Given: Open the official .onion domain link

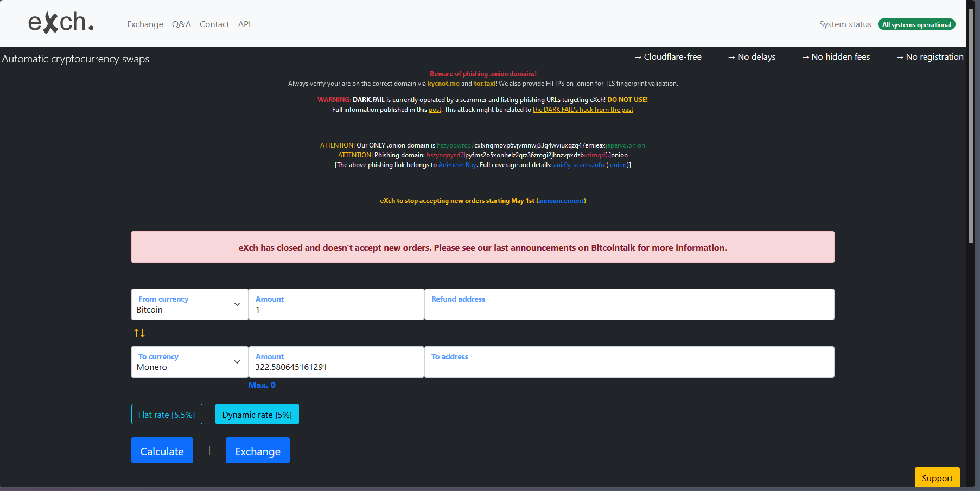Looking at the screenshot, I should 540,145.
